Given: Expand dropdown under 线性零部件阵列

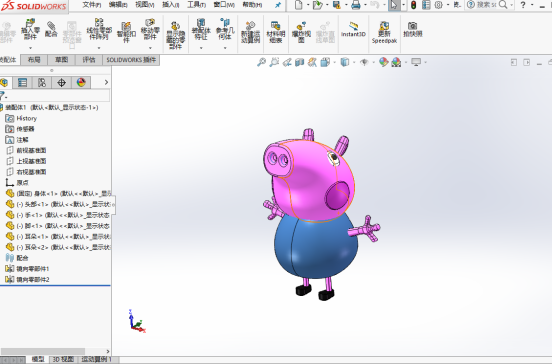Looking at the screenshot, I should click(99, 48).
